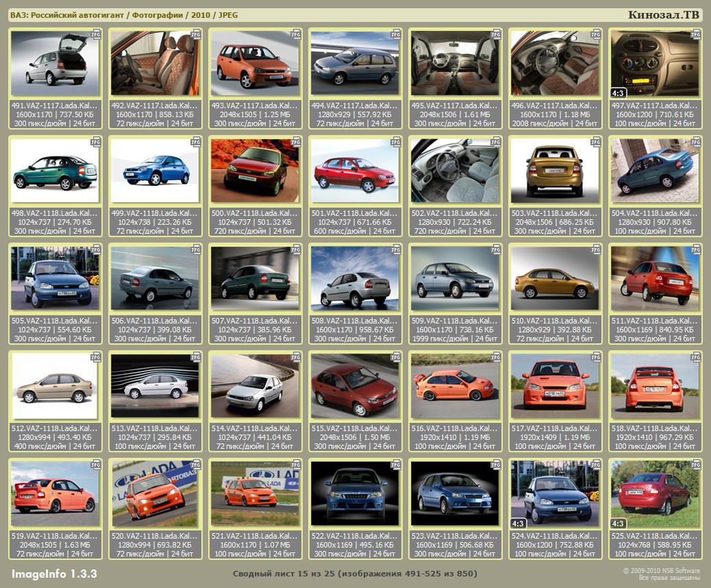Click the JPG badge on image 508
The image size is (711, 588).
(x=395, y=249)
